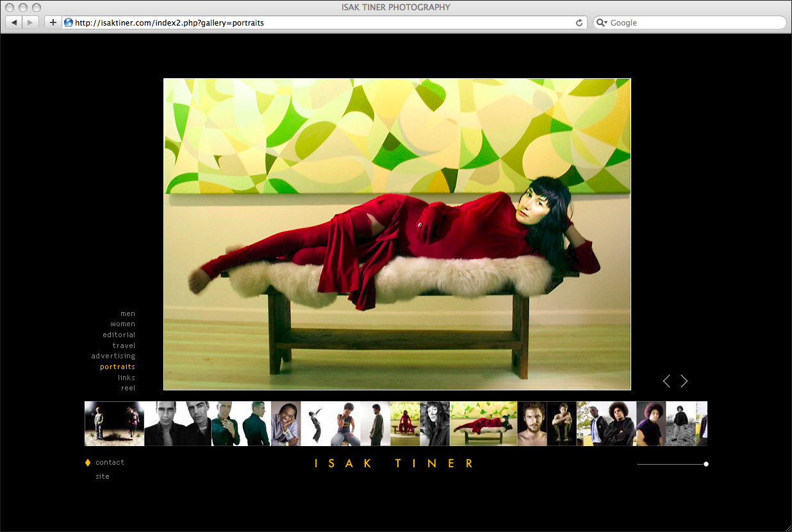This screenshot has height=532, width=792.
Task: Select the highlighted portraits gallery
Action: [x=118, y=367]
